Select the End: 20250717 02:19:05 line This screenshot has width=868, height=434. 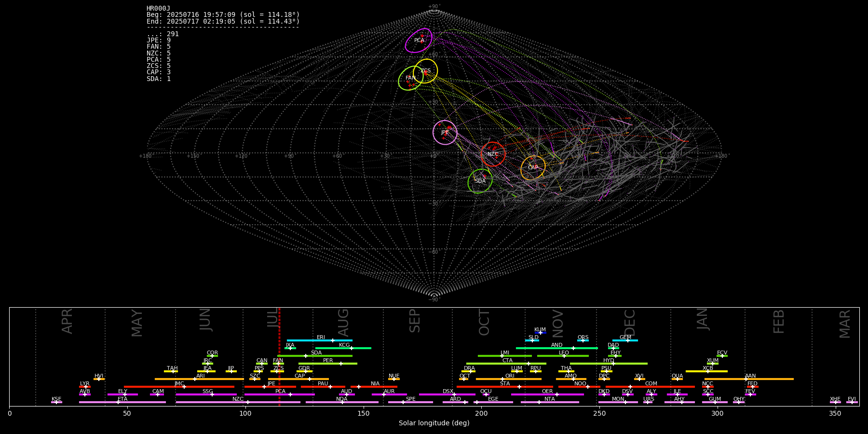point(223,21)
